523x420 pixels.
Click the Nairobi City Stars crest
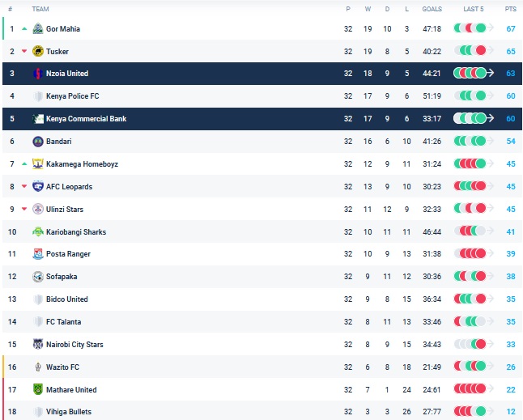(38, 345)
